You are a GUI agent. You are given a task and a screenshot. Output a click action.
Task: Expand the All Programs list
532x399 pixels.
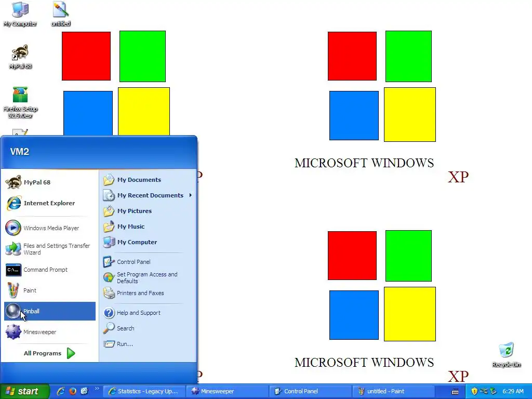pos(50,353)
